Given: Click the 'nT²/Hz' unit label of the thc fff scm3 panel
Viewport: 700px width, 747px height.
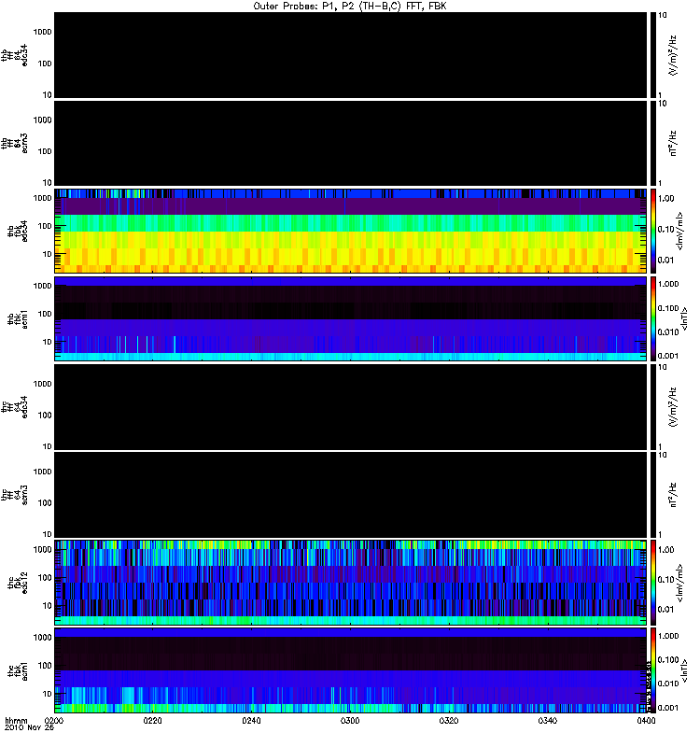Looking at the screenshot, I should pos(673,495).
